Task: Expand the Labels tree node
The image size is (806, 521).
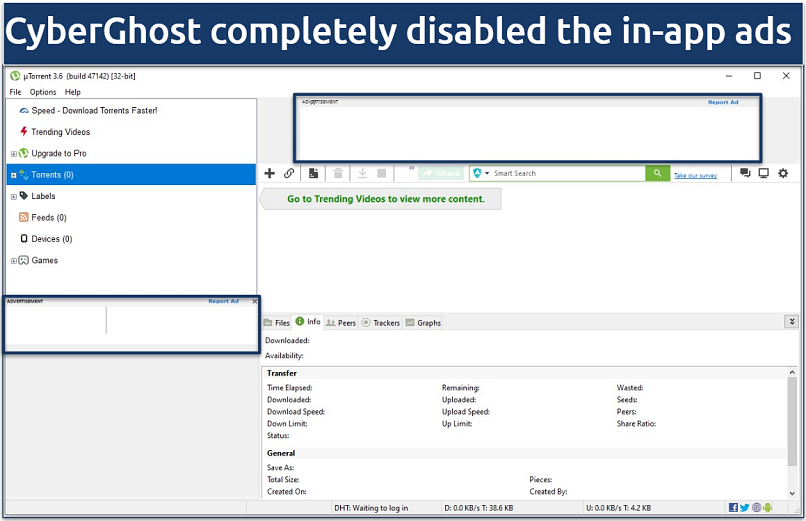Action: pos(14,197)
